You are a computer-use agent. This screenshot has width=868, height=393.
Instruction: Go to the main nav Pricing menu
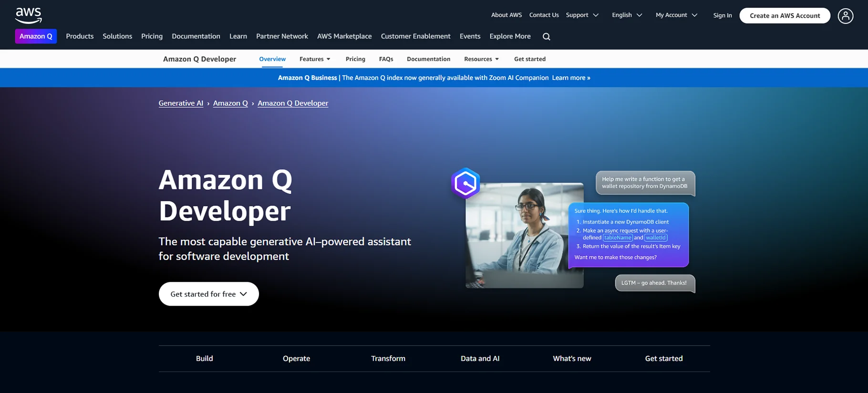152,36
